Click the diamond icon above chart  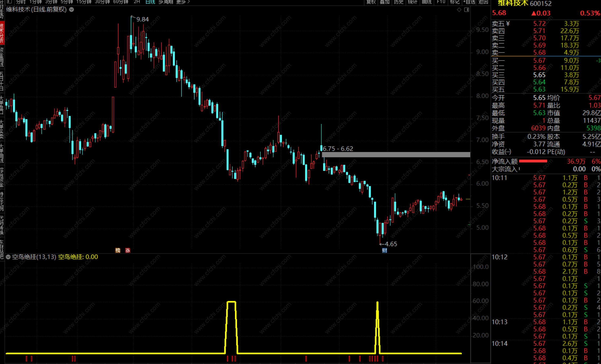[x=459, y=10]
